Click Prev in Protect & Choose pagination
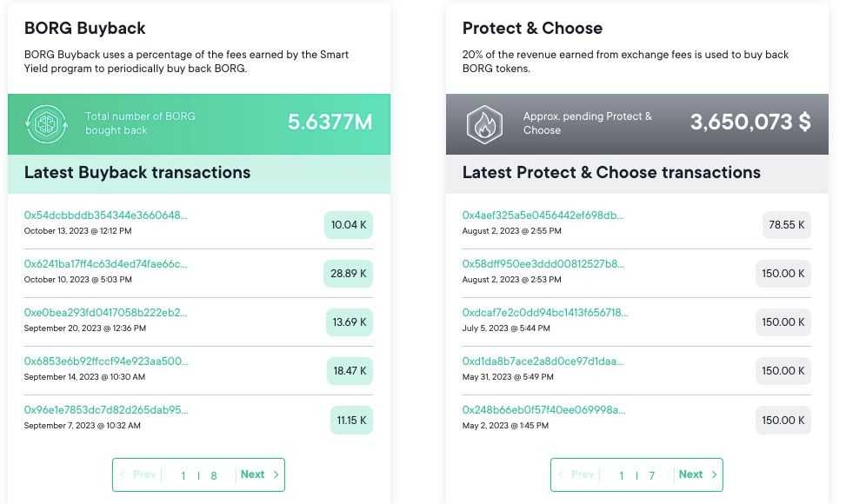Viewport: 846px width, 504px height. click(581, 474)
